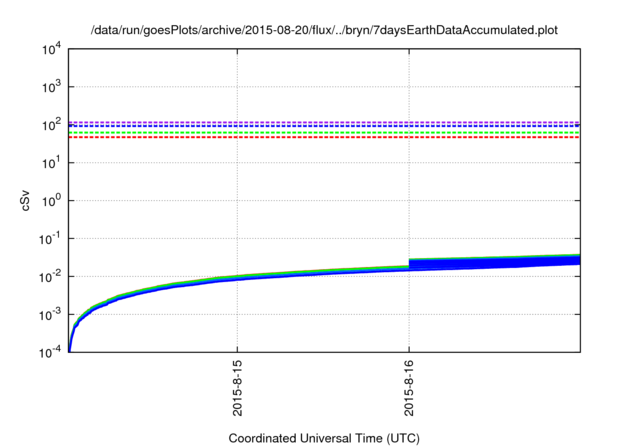Click the 10^-4 y-axis tick label
640x448 pixels.
[50, 352]
